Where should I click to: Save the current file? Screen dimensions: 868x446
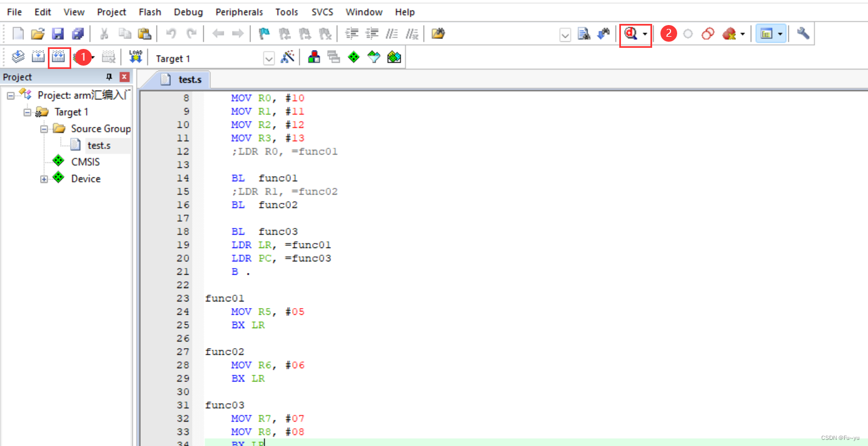(58, 34)
